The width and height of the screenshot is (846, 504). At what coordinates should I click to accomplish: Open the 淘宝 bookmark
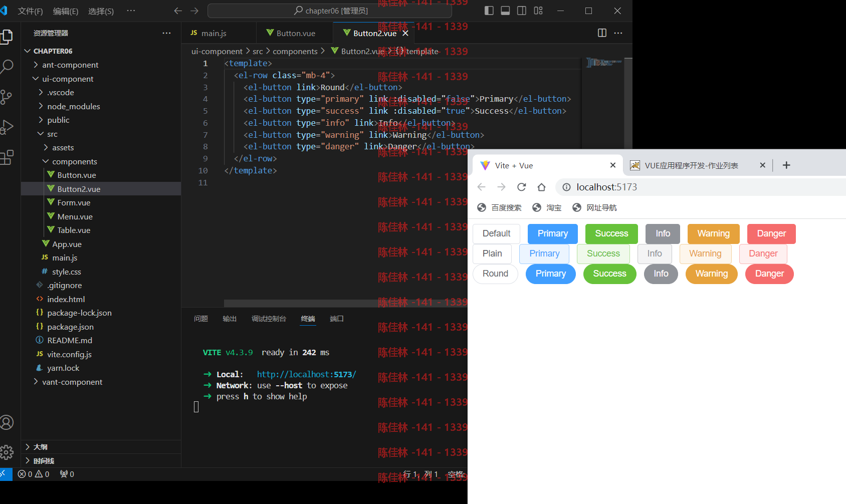(x=547, y=207)
